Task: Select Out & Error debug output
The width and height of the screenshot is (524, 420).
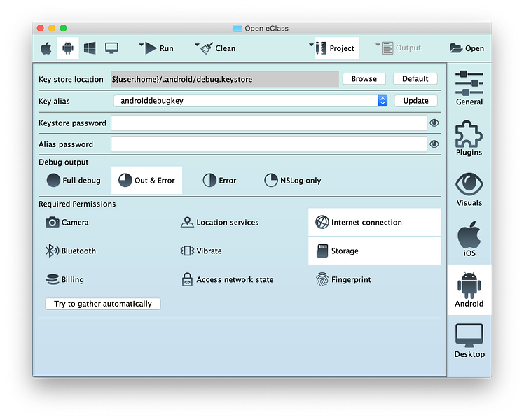Action: (x=146, y=181)
